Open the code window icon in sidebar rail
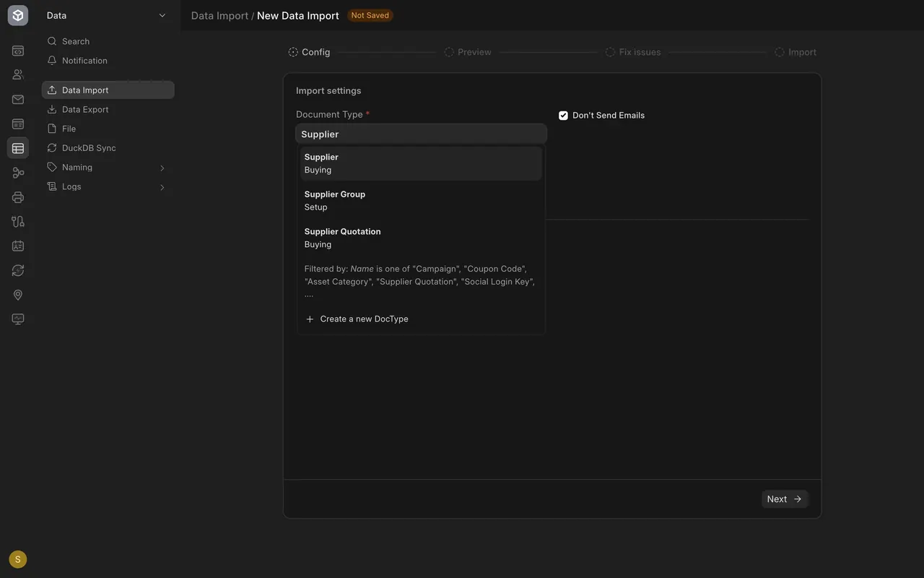 [x=18, y=51]
